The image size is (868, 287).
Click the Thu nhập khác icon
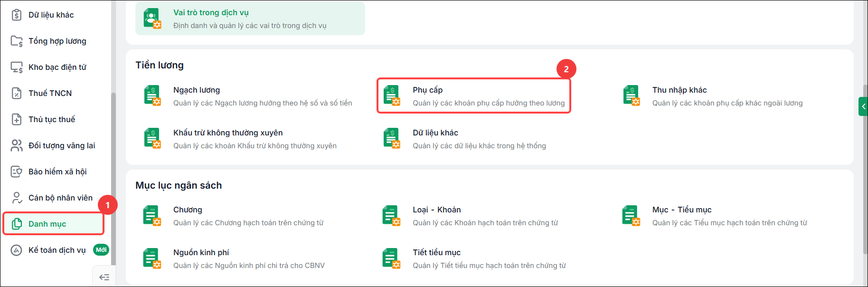(x=632, y=96)
